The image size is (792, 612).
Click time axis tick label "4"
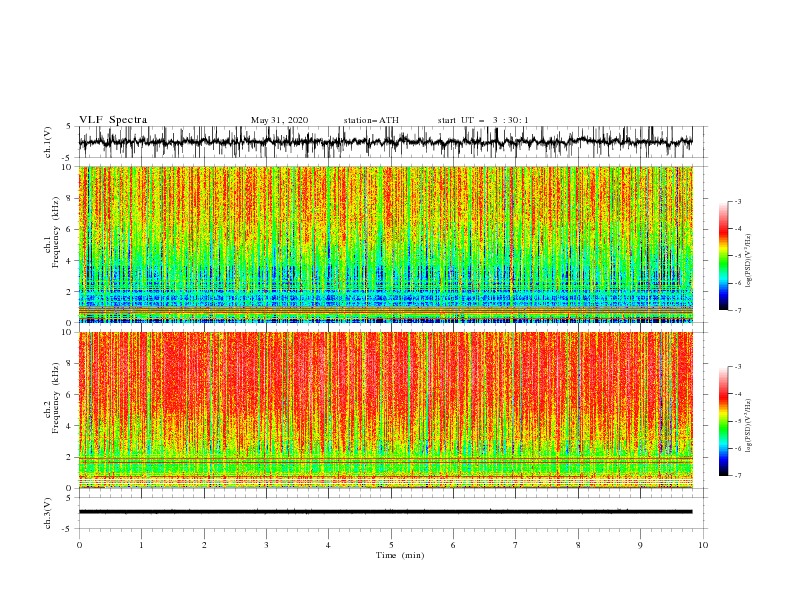[328, 545]
